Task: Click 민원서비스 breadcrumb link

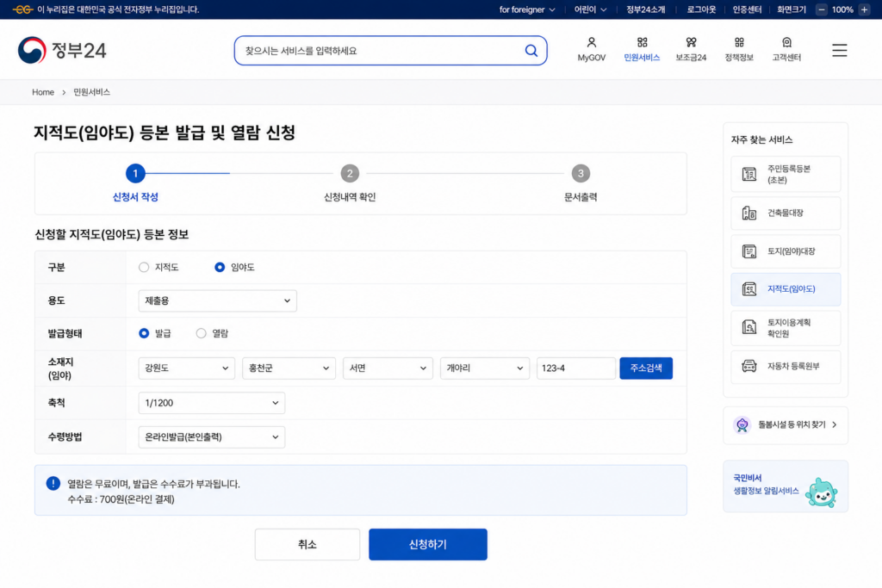Action: [91, 92]
